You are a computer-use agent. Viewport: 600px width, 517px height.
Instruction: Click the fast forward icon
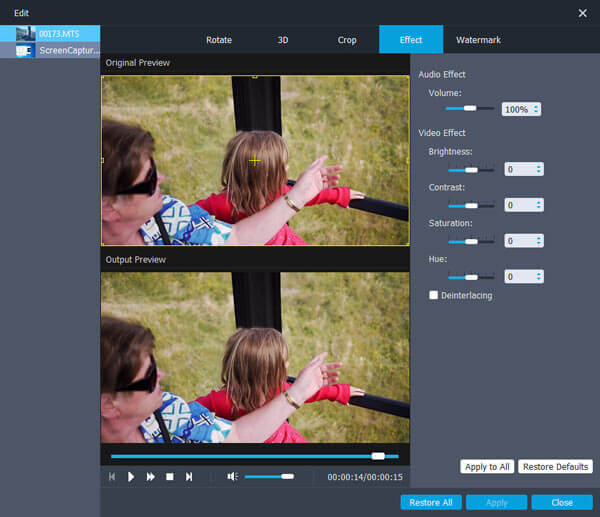click(x=150, y=477)
